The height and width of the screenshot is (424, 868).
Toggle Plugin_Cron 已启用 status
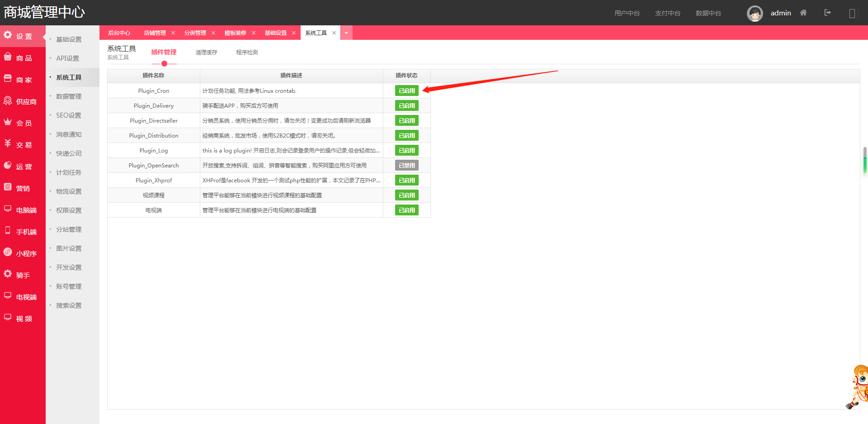click(x=407, y=91)
